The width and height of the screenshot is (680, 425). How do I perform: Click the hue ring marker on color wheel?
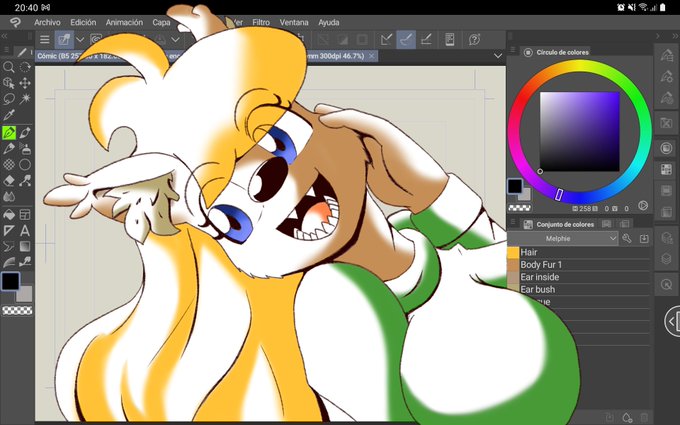559,194
